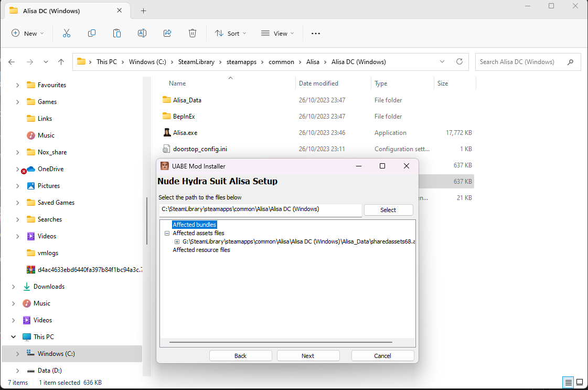Go back with the left arrow
Image resolution: width=588 pixels, height=390 pixels.
(x=12, y=62)
